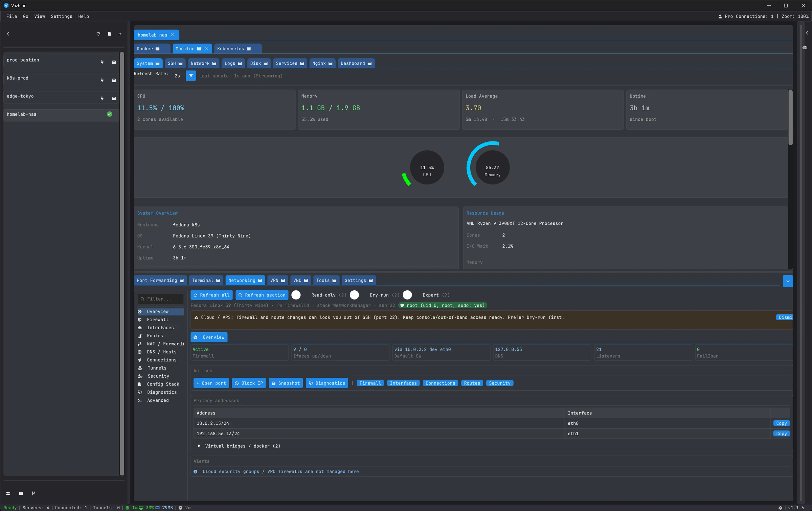
Task: Dismiss the Cloud / VPS warning banner
Action: pos(785,317)
